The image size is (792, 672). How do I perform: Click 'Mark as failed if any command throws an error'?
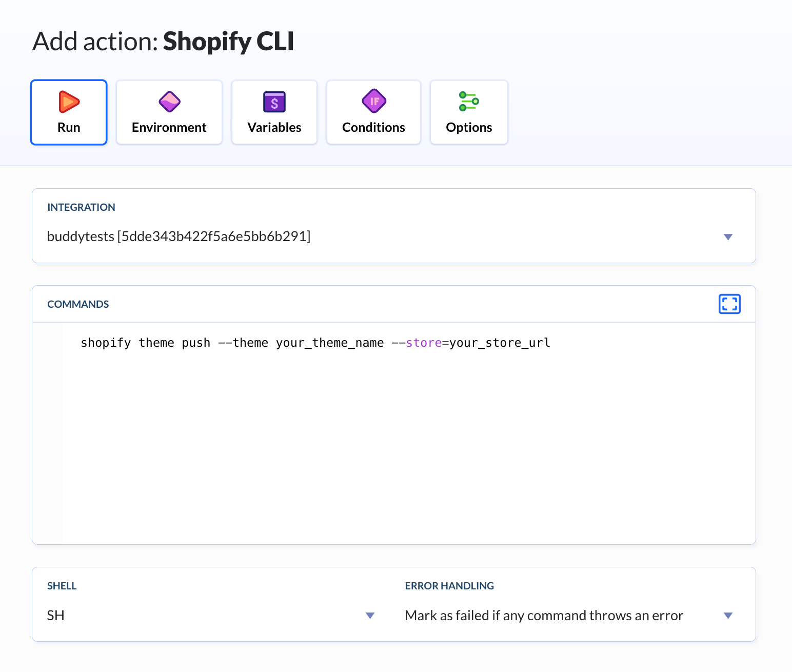click(544, 616)
